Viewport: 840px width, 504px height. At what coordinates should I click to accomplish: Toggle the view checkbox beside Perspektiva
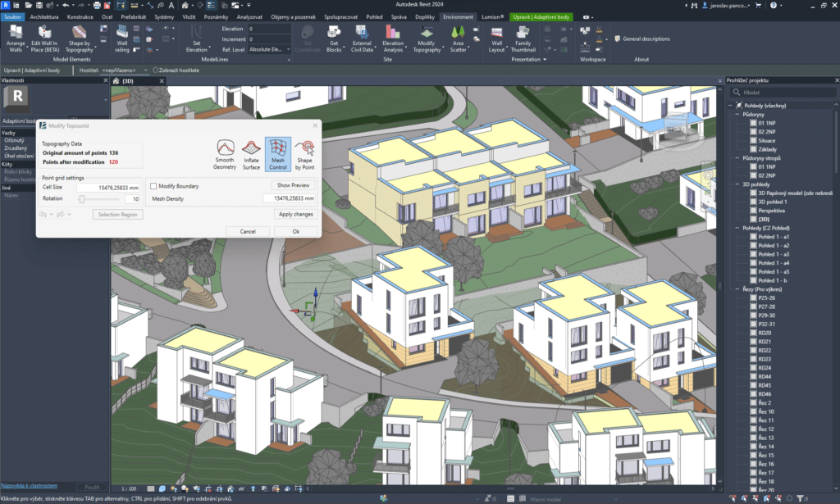[x=753, y=211]
